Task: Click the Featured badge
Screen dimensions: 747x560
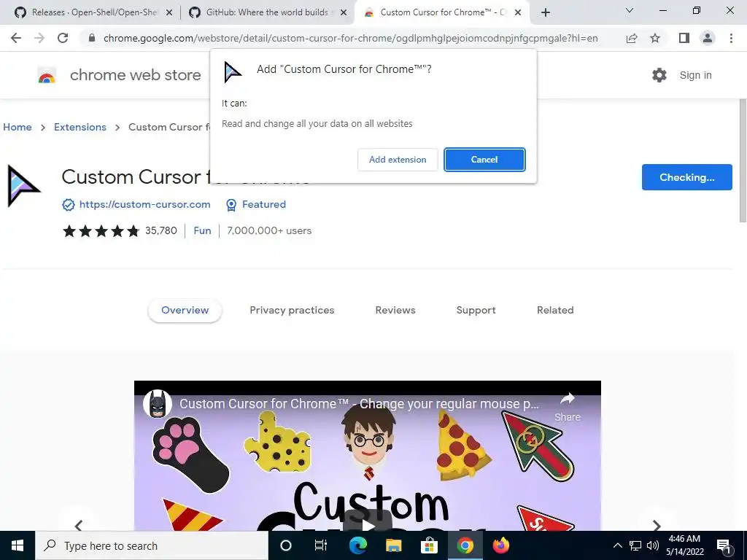Action: pyautogui.click(x=256, y=205)
